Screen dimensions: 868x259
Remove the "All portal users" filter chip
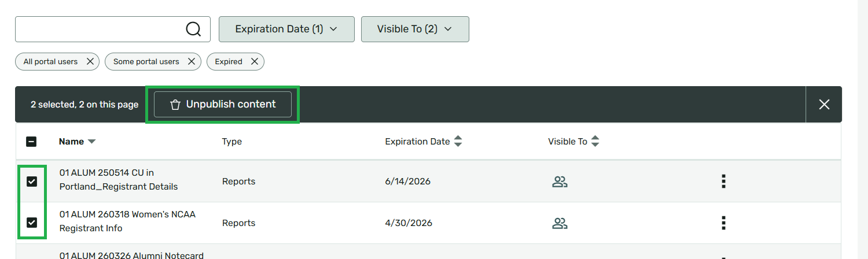[x=90, y=61]
